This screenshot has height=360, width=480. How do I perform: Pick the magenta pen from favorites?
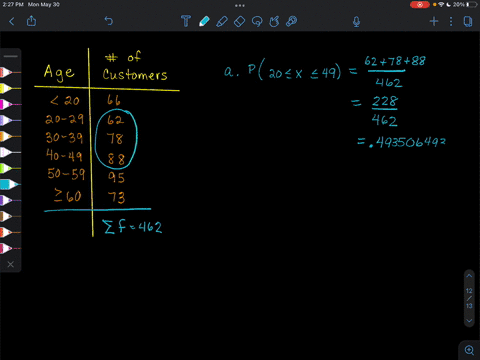click(x=10, y=104)
